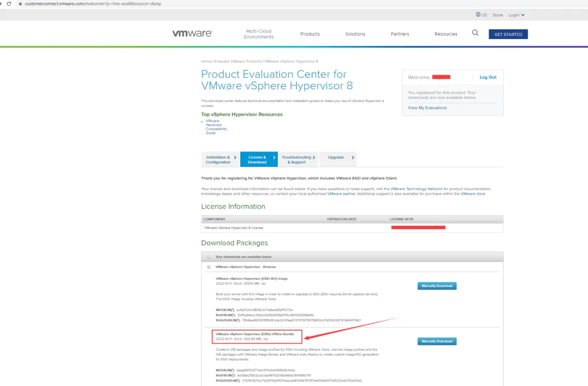588x386 pixels.
Task: Click the Offline Bundle SHA1SUM value
Action: click(x=274, y=375)
